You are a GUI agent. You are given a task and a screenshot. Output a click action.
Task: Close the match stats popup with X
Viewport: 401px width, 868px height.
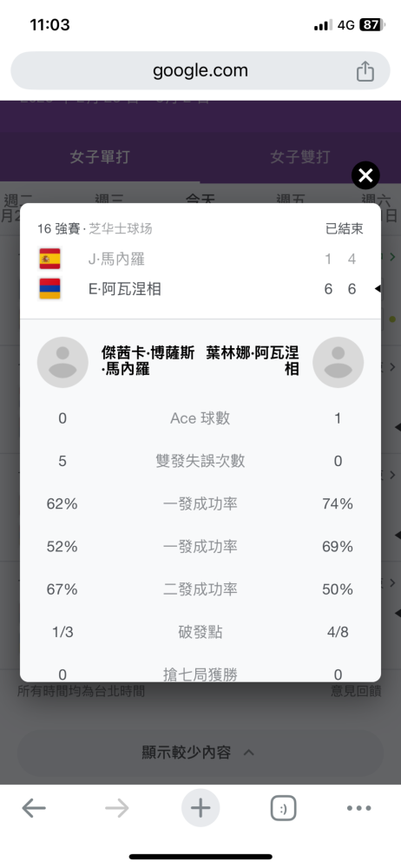(365, 176)
